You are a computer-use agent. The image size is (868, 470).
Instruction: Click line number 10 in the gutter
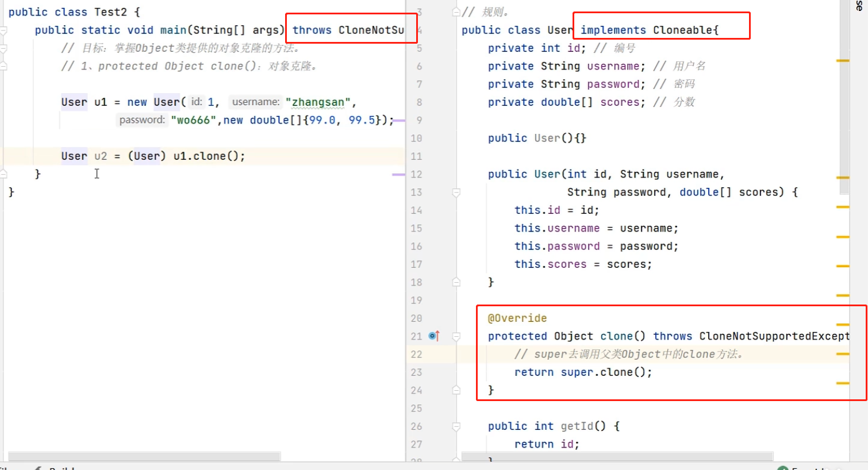(x=416, y=138)
